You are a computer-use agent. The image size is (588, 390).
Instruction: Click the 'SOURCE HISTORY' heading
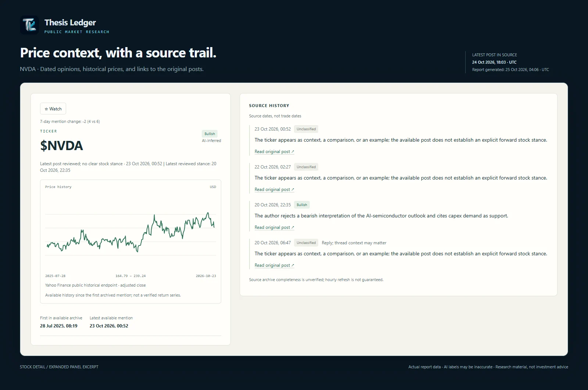269,106
